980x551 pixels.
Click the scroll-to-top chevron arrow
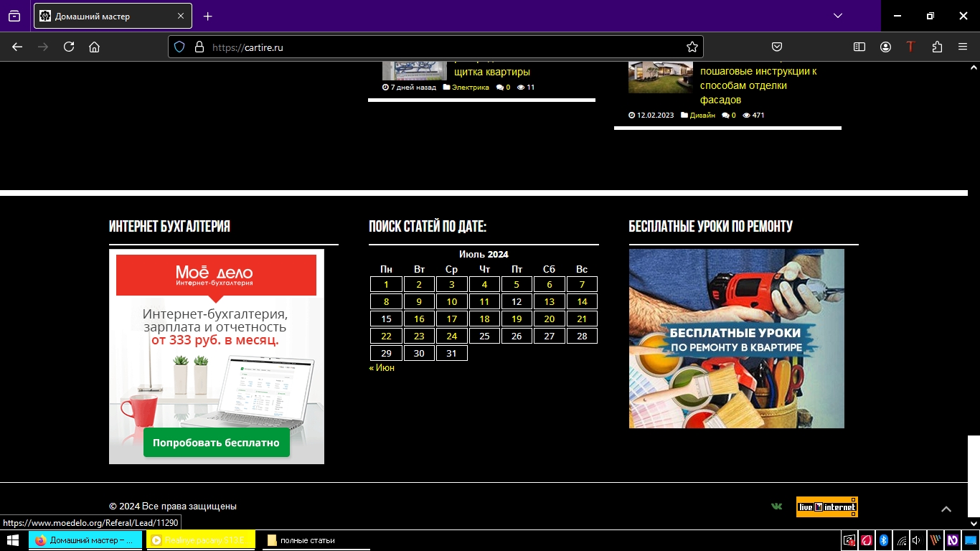tap(946, 509)
